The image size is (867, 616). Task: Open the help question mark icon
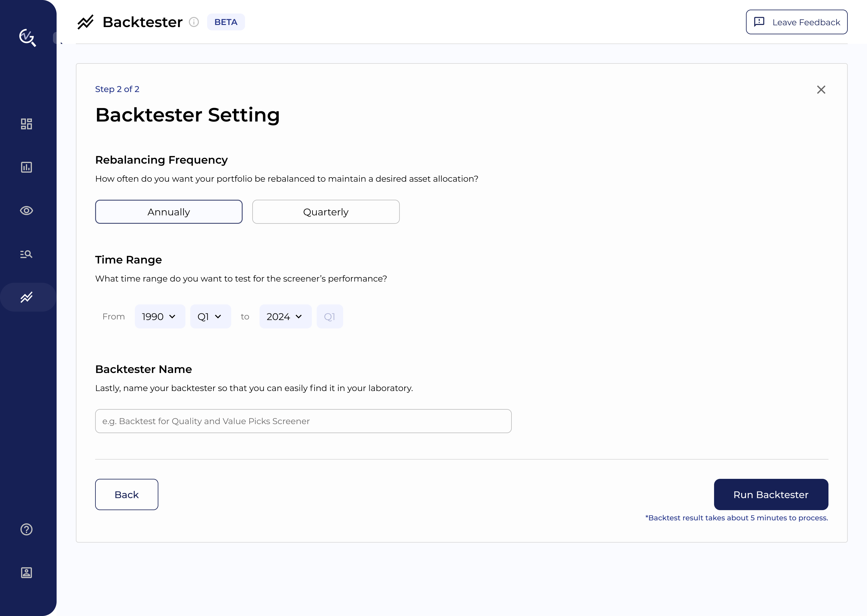pyautogui.click(x=26, y=529)
